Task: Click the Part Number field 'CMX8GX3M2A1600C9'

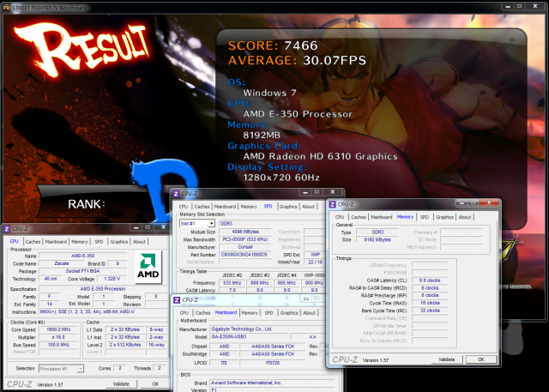Action: click(245, 255)
